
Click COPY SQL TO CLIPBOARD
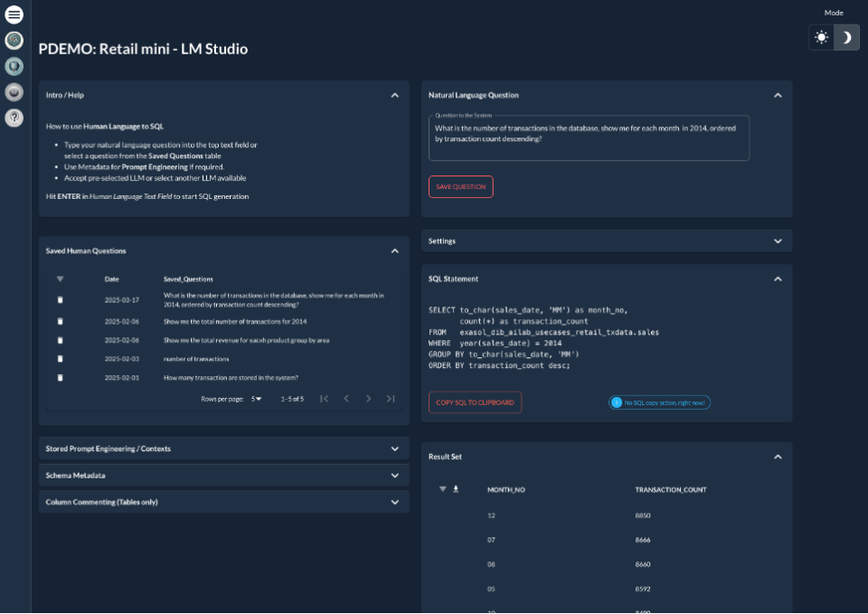coord(475,402)
